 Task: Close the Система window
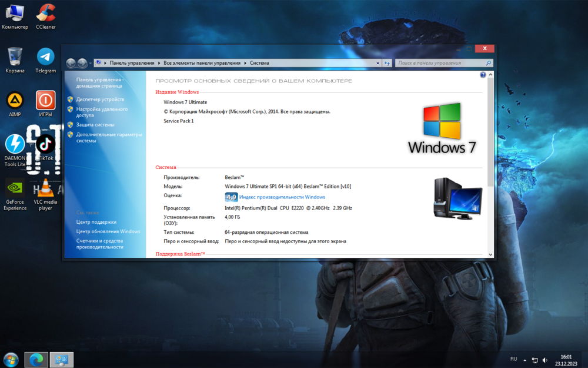[485, 48]
